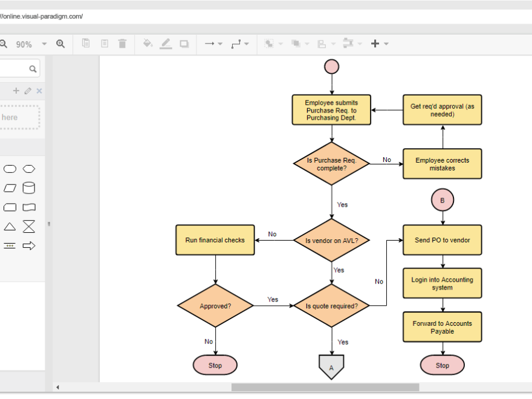Click the duplicate/copy icon in the toolbar
This screenshot has height=399, width=532.
pyautogui.click(x=85, y=44)
